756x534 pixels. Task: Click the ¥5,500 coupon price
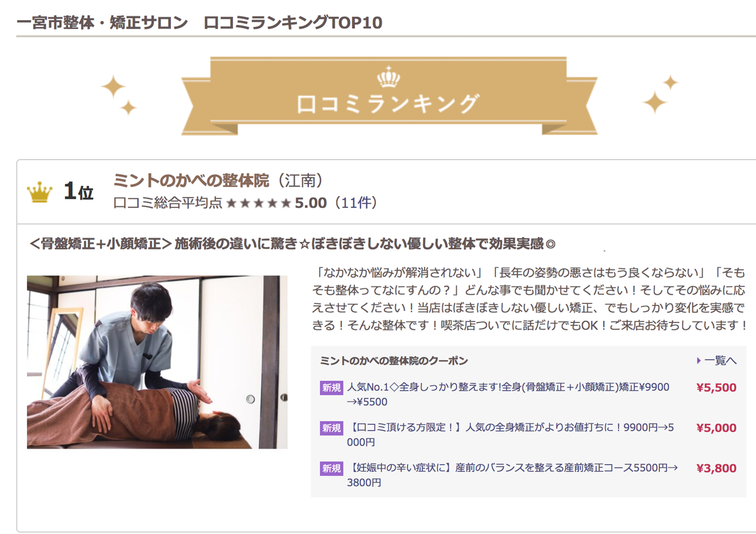point(717,388)
